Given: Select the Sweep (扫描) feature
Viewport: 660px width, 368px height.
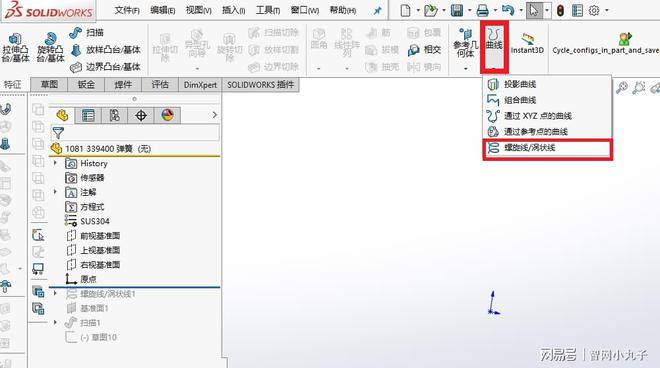Looking at the screenshot, I should (87, 32).
